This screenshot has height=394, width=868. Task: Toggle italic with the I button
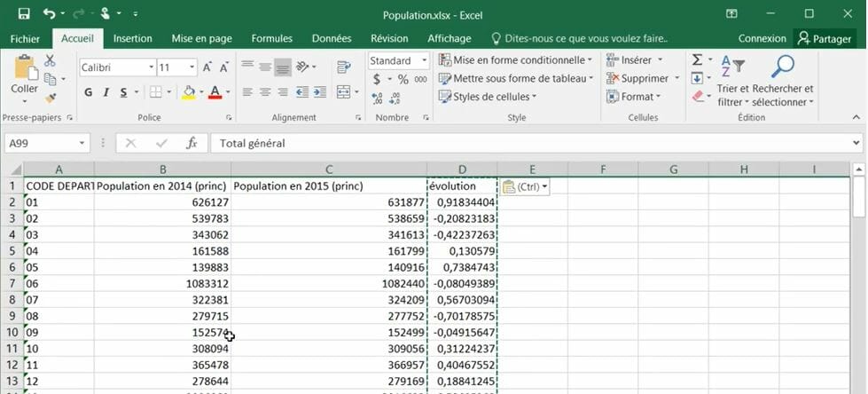coord(106,92)
